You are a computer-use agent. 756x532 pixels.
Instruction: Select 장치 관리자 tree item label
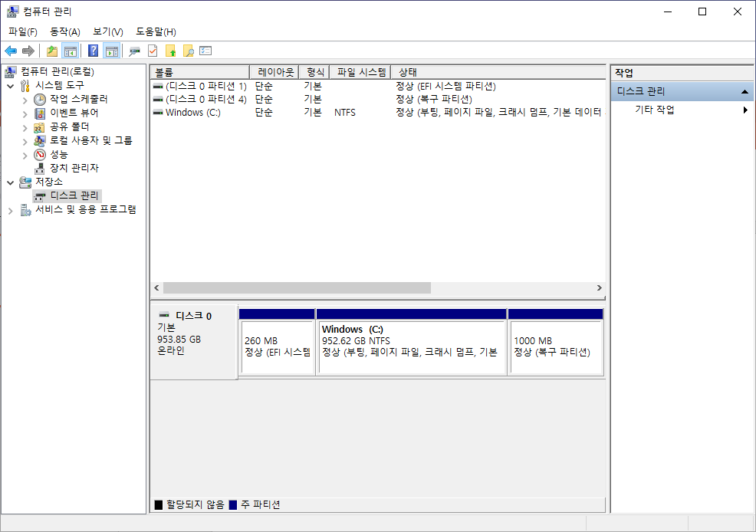74,168
